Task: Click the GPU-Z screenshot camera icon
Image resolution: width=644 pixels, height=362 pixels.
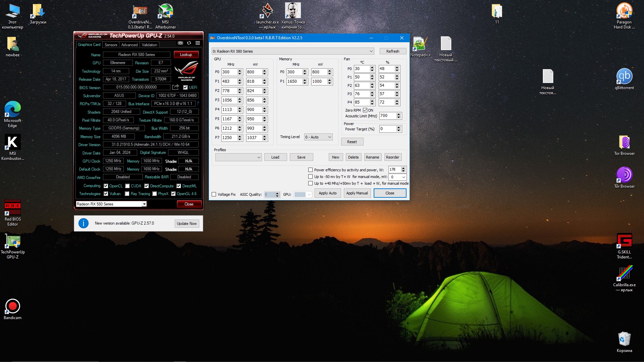Action: click(180, 43)
